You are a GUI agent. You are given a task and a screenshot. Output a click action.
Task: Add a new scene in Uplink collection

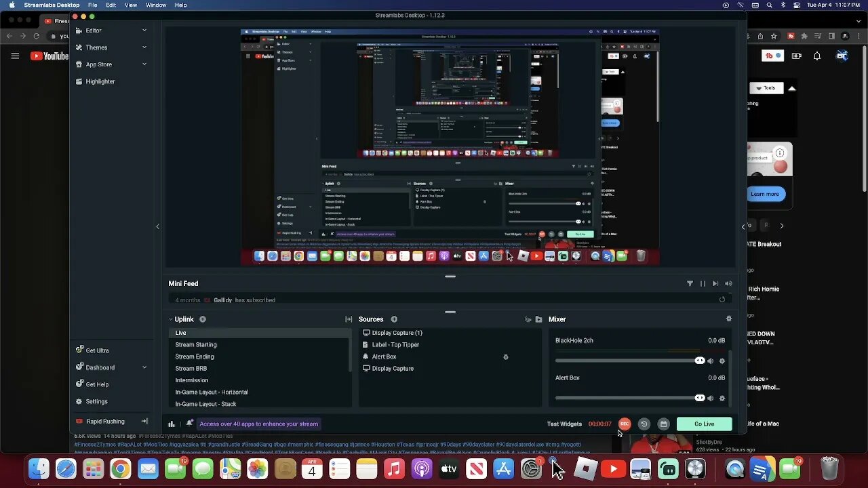pyautogui.click(x=202, y=319)
